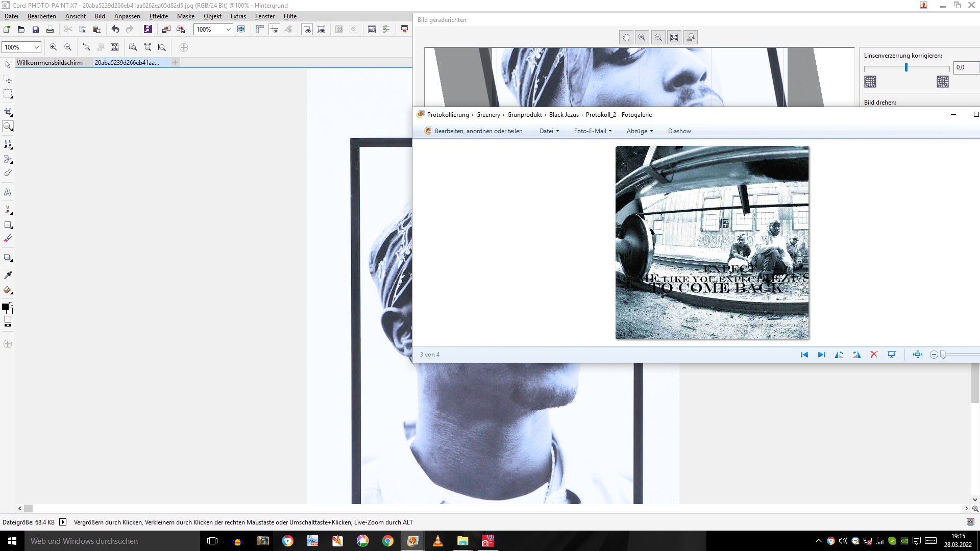980x551 pixels.
Task: Click the Corel CONNECT search icon
Action: click(148, 30)
